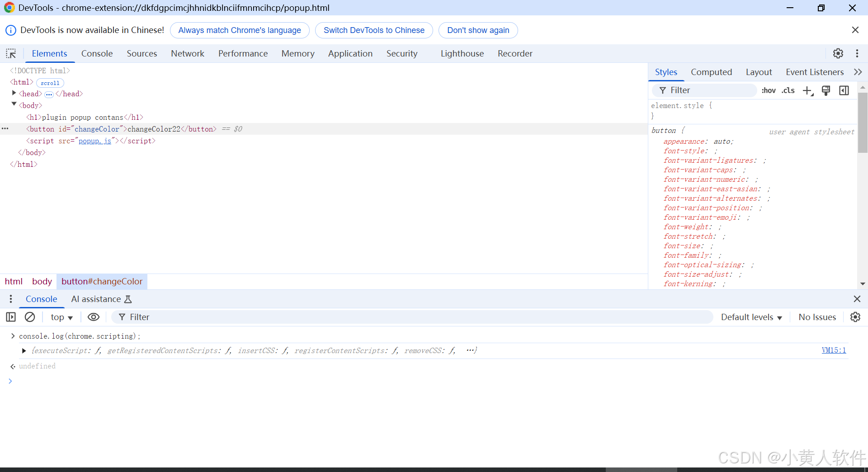Open console settings gear

855,317
